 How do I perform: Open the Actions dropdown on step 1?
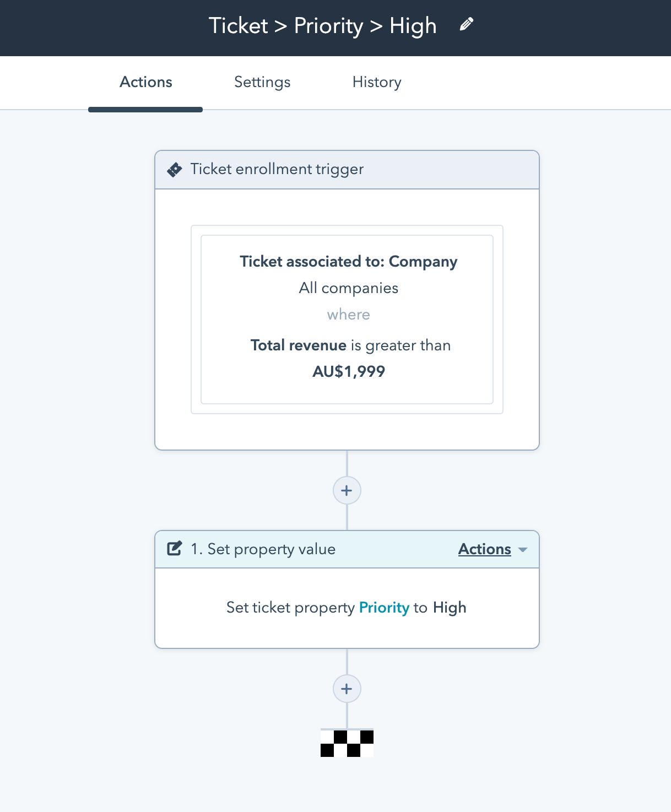click(x=485, y=549)
